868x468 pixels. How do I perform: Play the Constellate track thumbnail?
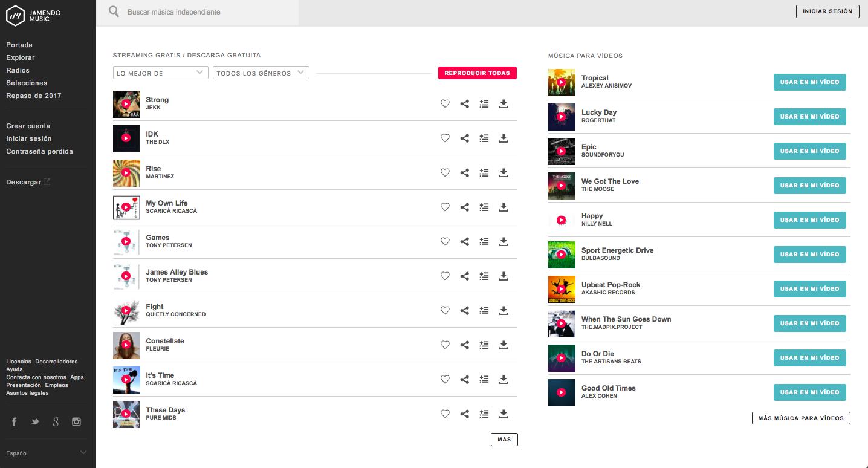(126, 345)
